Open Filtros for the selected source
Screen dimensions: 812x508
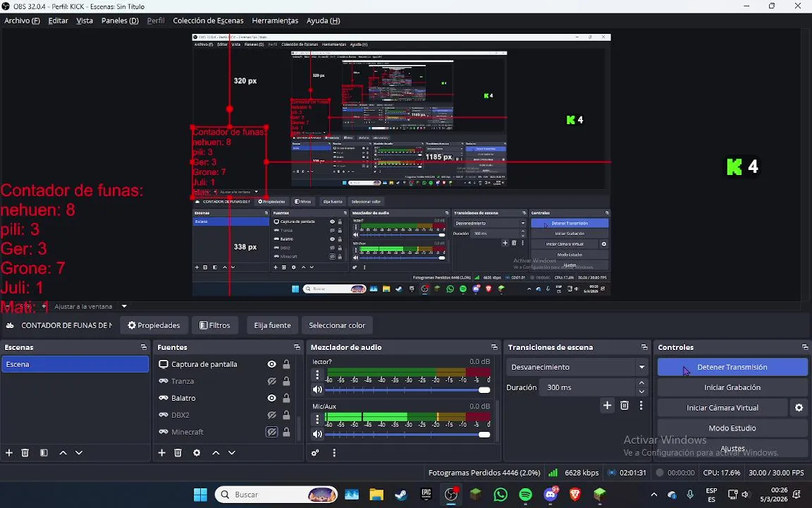(x=214, y=325)
